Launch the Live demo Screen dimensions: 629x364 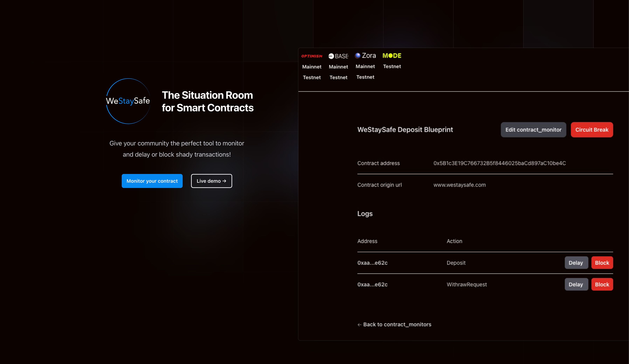pyautogui.click(x=211, y=181)
